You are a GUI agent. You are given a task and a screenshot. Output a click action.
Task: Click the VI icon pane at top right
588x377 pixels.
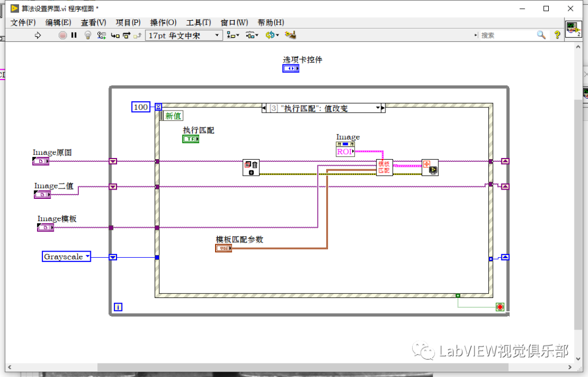point(573,29)
